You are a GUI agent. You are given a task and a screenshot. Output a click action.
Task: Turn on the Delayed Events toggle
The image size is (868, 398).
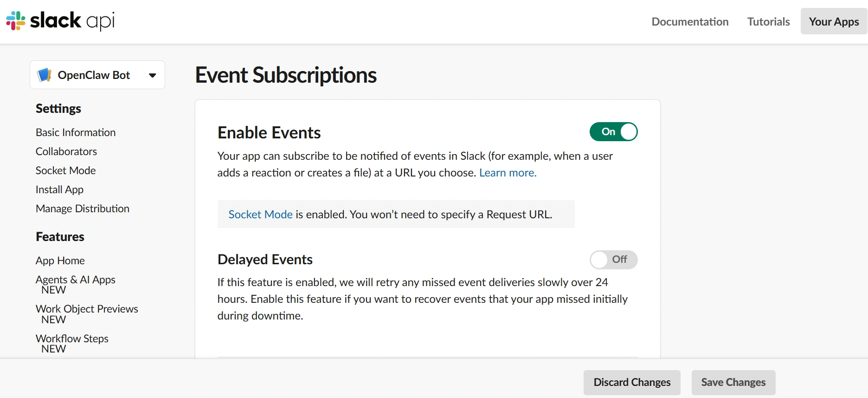pos(613,260)
